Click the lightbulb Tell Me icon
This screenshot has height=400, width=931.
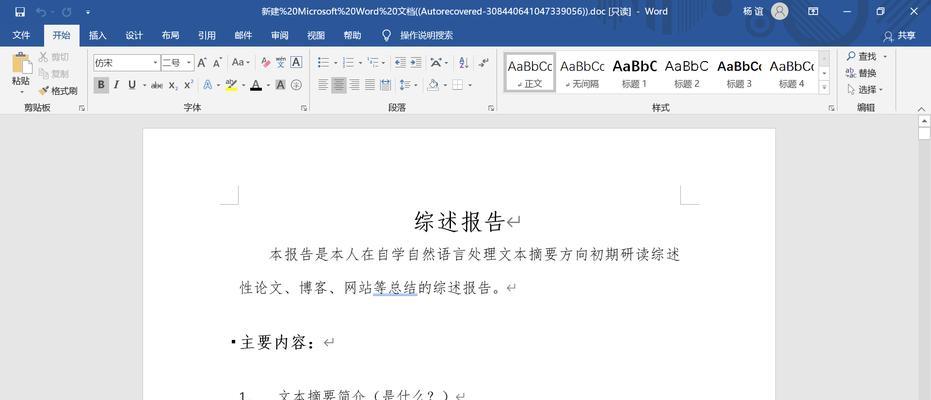tap(386, 35)
